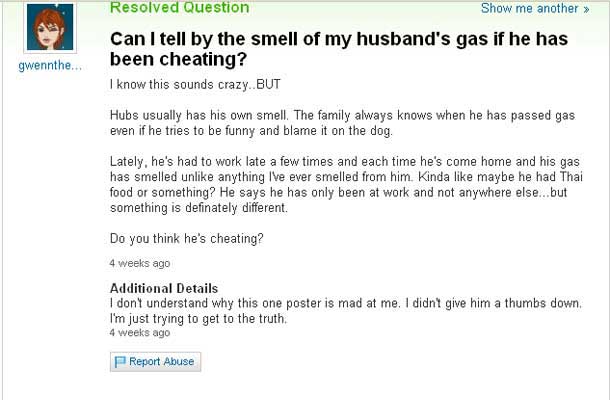Screen dimensions: 610x400
Task: Click the line 'Do you think he's cheating?'
Action: tap(188, 239)
